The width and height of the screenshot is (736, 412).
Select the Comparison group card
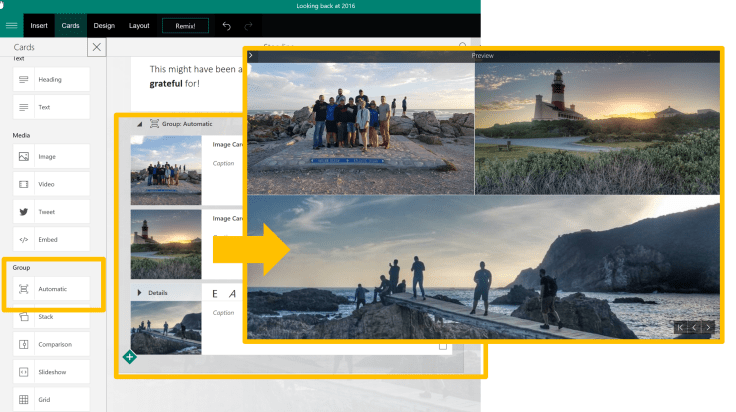(x=51, y=344)
